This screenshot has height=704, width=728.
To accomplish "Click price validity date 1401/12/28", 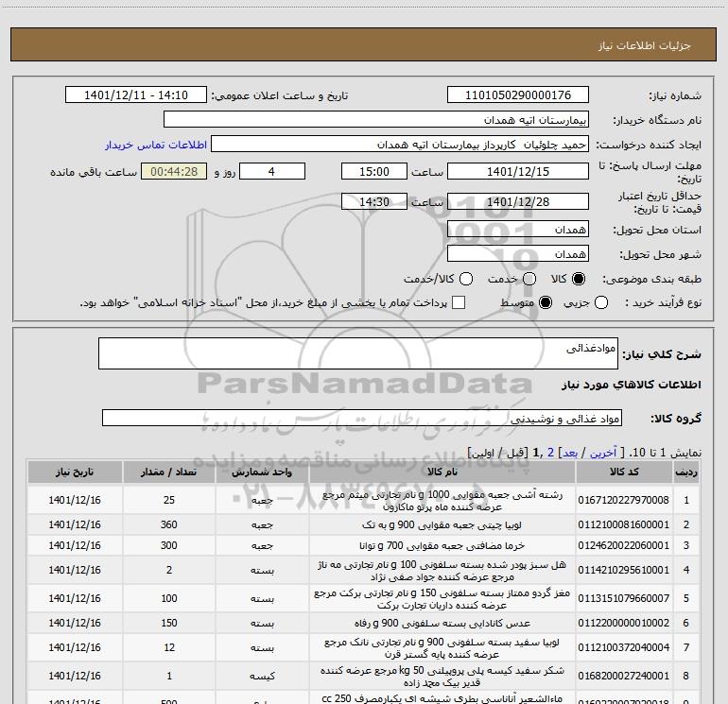I will (518, 201).
